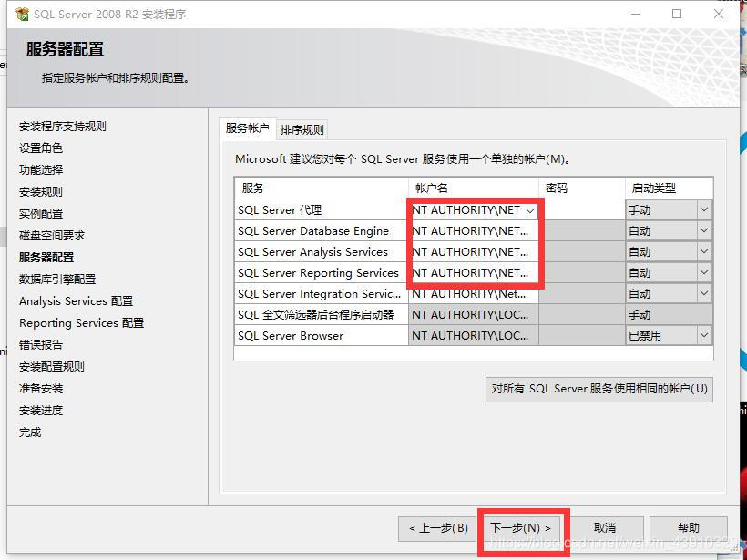Image resolution: width=747 pixels, height=560 pixels.
Task: Expand startup type dropdown for SQL Server 代理
Action: 704,209
